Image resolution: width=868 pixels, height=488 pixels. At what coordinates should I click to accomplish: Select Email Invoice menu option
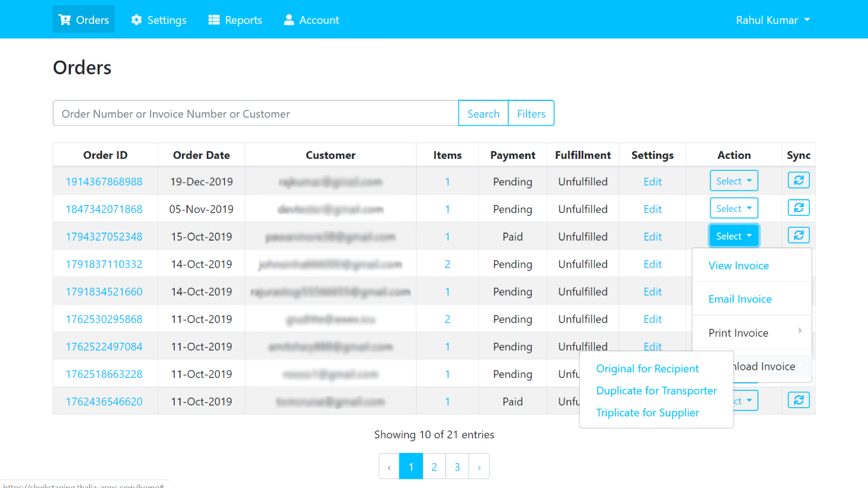pyautogui.click(x=740, y=299)
